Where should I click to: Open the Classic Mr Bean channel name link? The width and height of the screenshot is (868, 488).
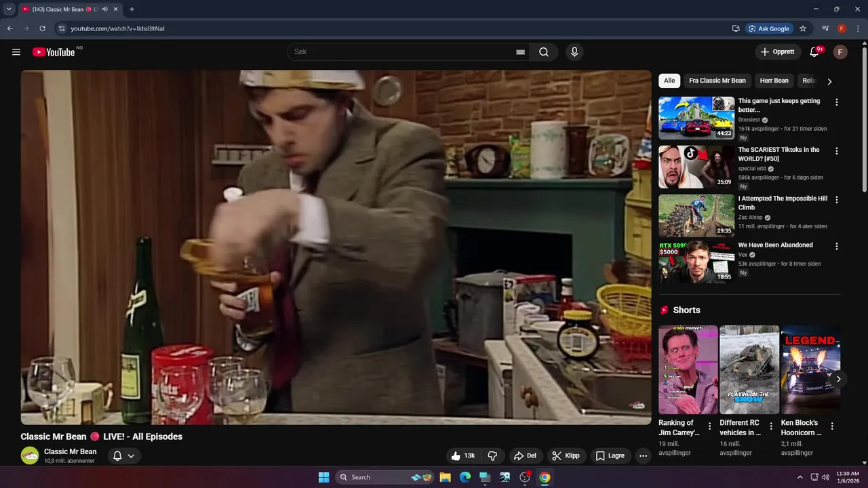pos(71,451)
